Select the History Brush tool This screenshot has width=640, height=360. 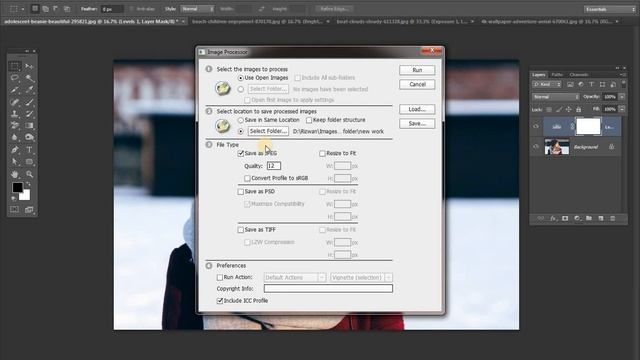29,114
